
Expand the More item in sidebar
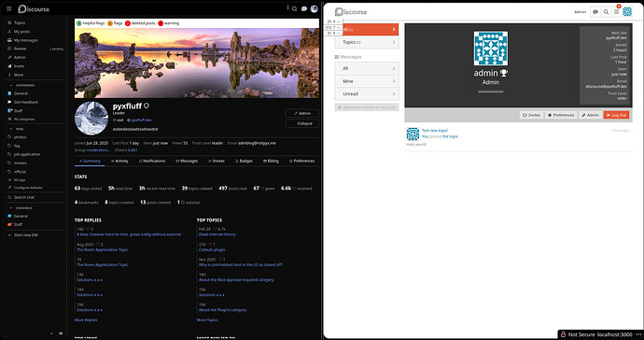(x=18, y=75)
